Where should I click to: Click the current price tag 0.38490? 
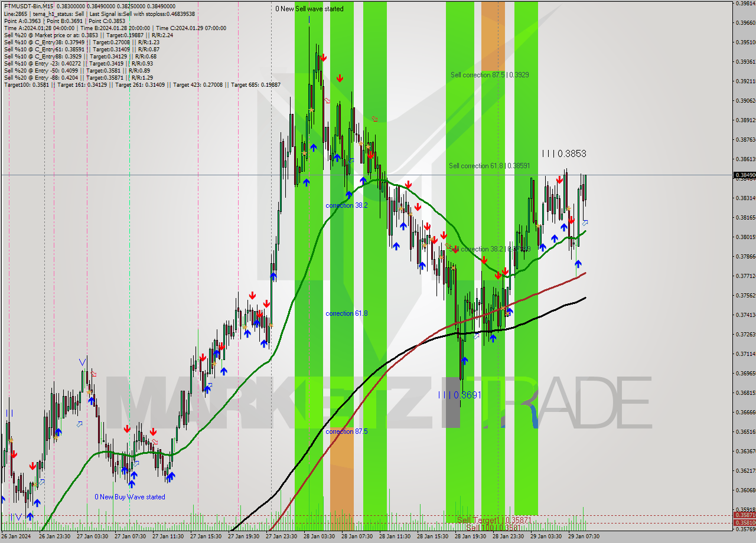tap(744, 175)
